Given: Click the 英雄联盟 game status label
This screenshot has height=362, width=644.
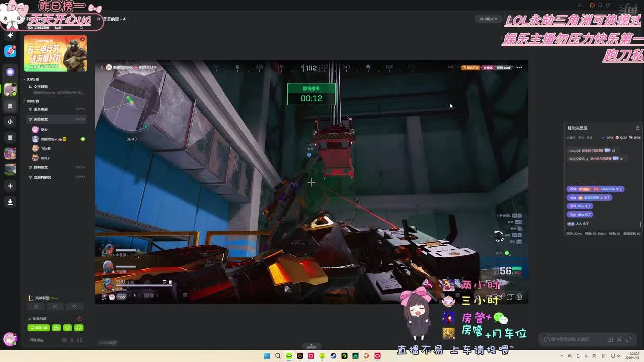Looking at the screenshot, I should (x=43, y=298).
